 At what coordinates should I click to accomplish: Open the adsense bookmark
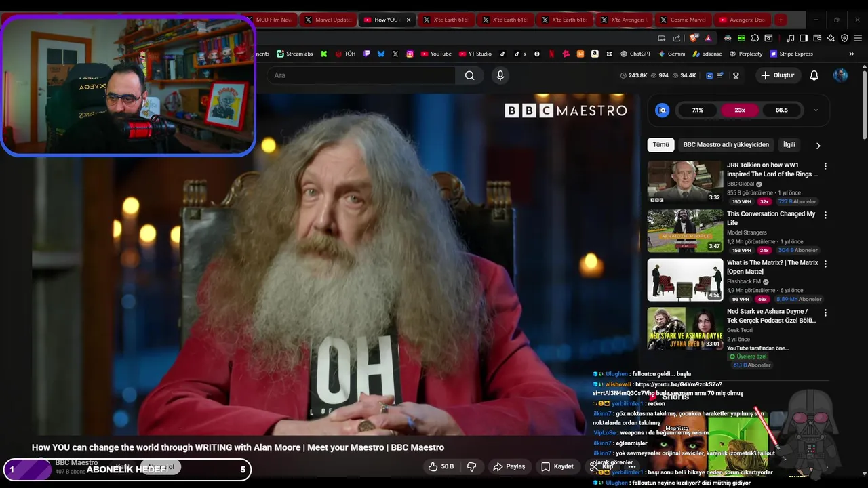[x=707, y=54]
